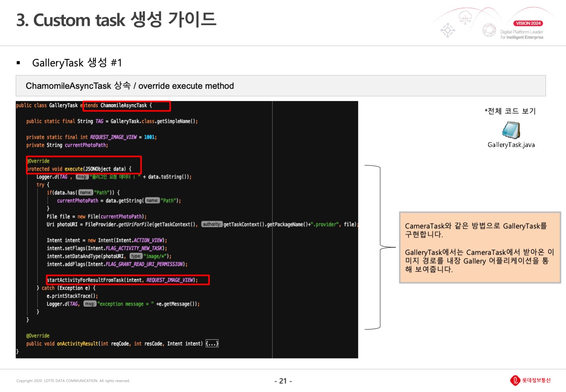Click the 'type:' hint label before "image/*"

pyautogui.click(x=136, y=256)
